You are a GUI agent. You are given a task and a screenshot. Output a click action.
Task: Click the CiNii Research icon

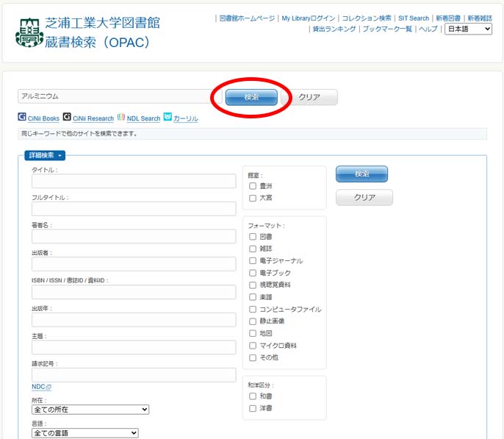point(67,118)
